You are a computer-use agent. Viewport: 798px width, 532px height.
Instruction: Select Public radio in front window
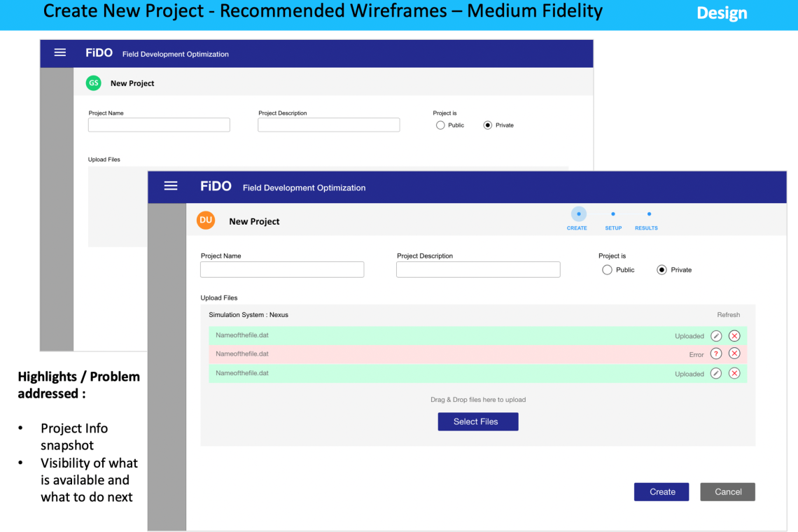607,269
